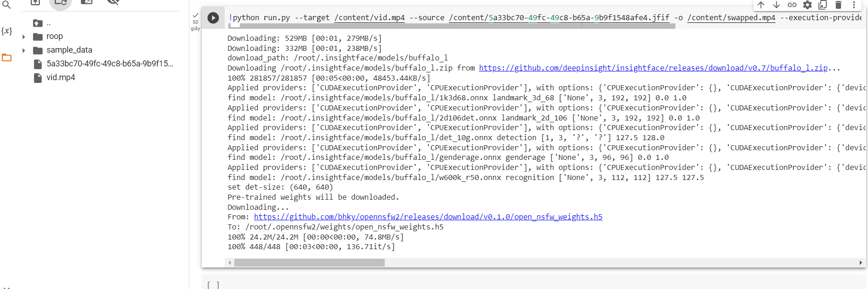Expand the roop folder
This screenshot has width=868, height=289.
24,37
